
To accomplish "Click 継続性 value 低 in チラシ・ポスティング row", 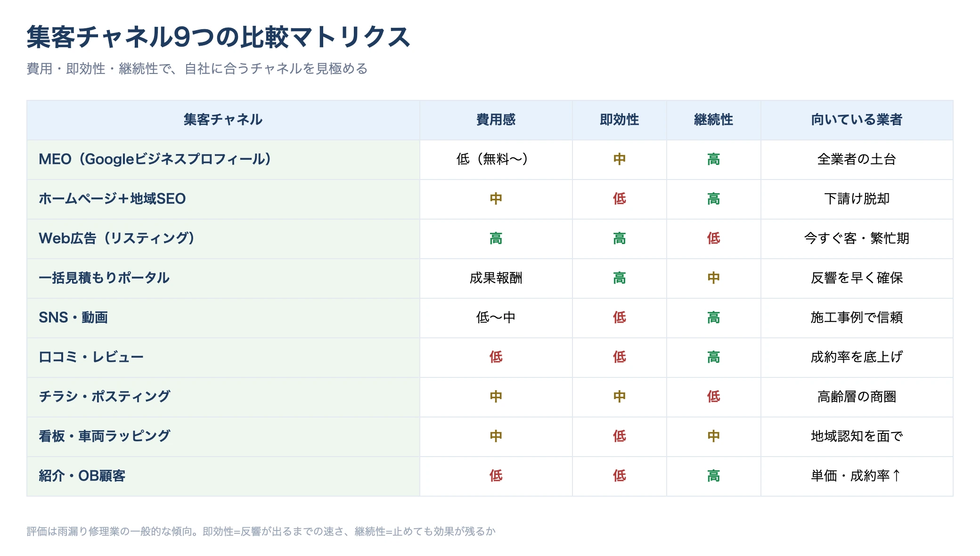I will 713,397.
